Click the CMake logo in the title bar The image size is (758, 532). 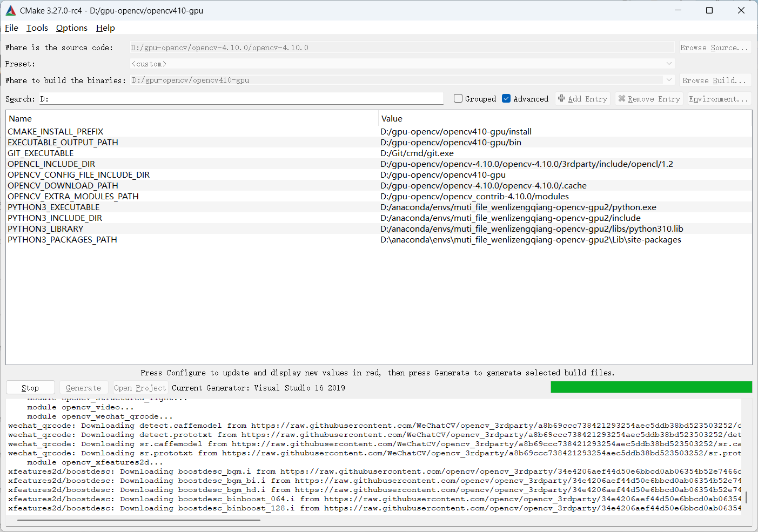[10, 10]
